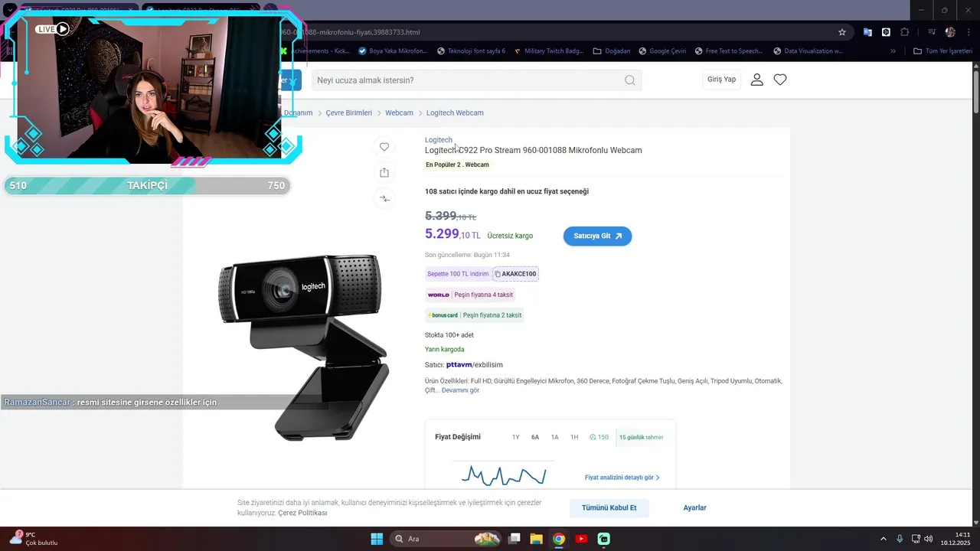Show more bookmarks with the double chevron
980x551 pixels.
pos(893,51)
